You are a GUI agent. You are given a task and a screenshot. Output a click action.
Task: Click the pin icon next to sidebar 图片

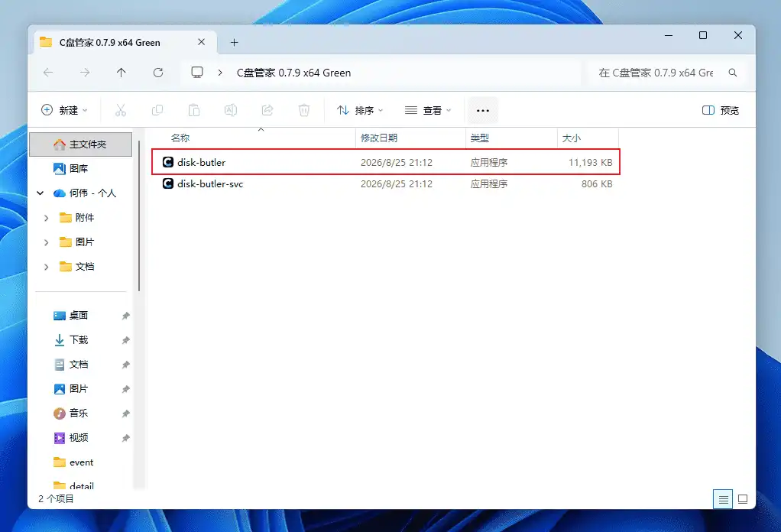tap(125, 389)
